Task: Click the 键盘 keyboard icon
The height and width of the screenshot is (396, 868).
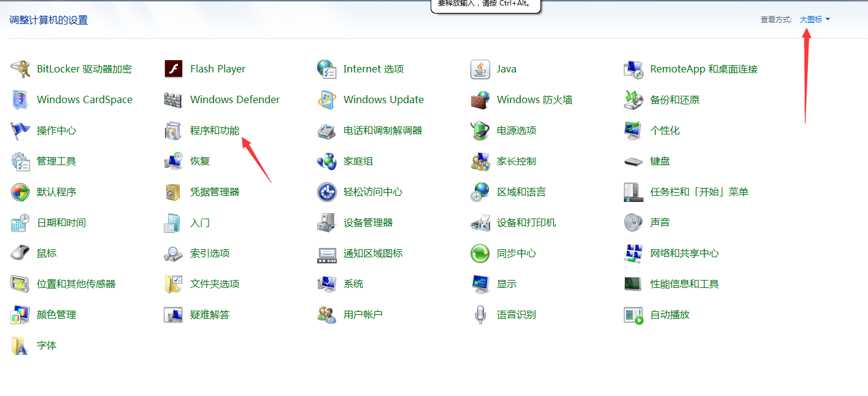Action: tap(634, 161)
